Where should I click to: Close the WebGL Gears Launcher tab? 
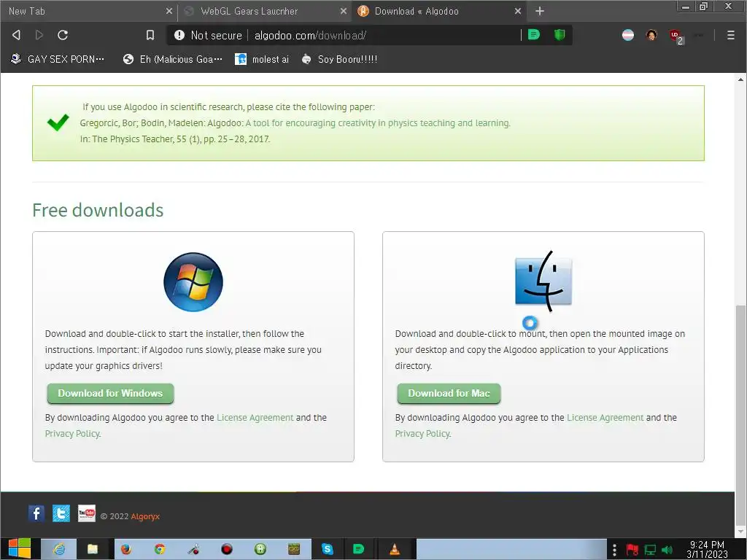pos(343,11)
